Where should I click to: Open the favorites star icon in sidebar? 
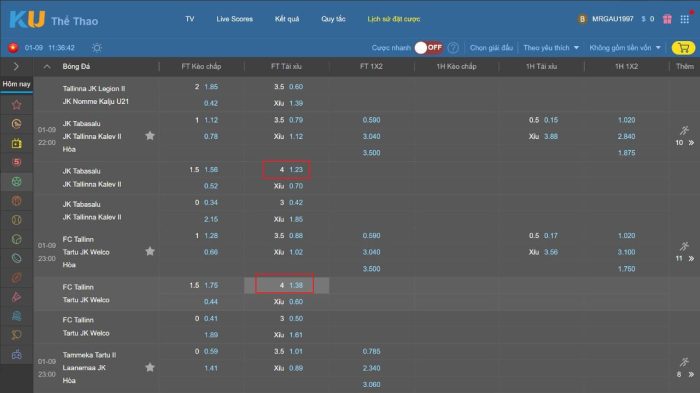[17, 105]
